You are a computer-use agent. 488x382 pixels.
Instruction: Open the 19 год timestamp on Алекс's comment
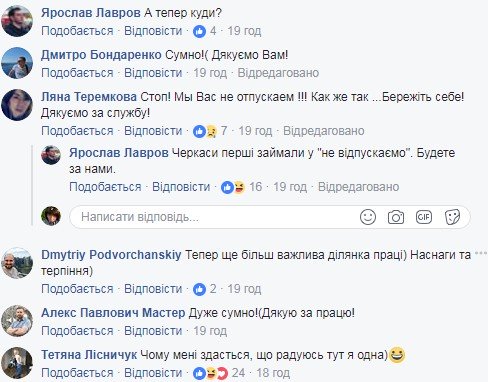pos(210,331)
